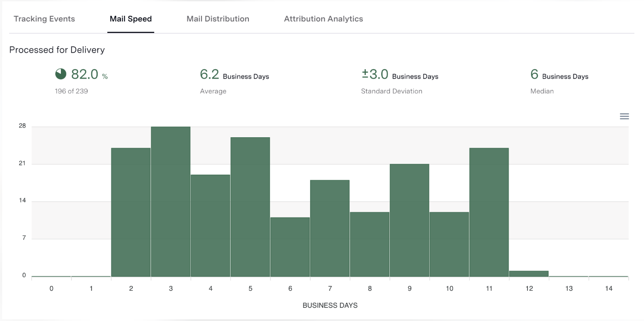Click the Processed for Delivery heading
Viewport: 644px width, 321px height.
[x=57, y=50]
